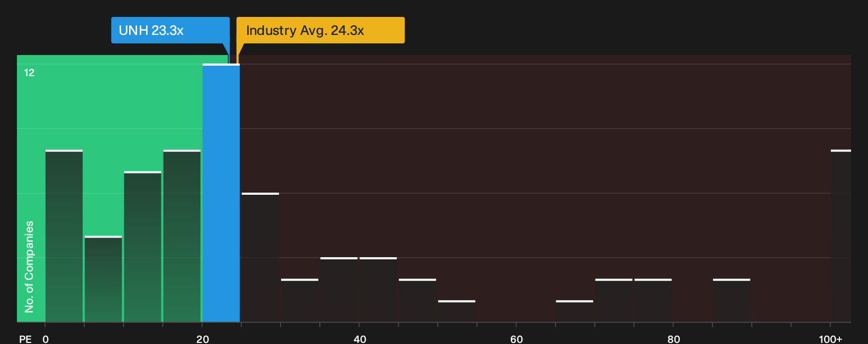Click the histogram bar for PE 70-75
Viewport: 868px width, 344px height.
point(614,301)
